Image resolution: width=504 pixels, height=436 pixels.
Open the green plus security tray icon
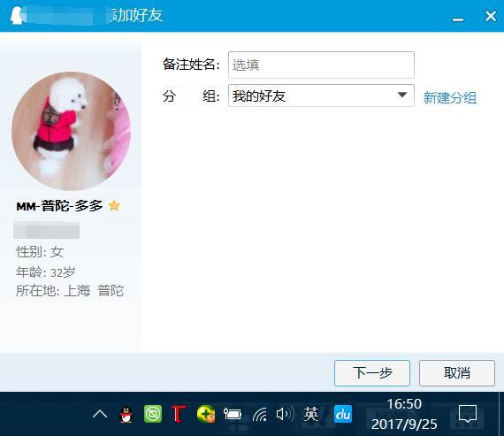click(206, 414)
